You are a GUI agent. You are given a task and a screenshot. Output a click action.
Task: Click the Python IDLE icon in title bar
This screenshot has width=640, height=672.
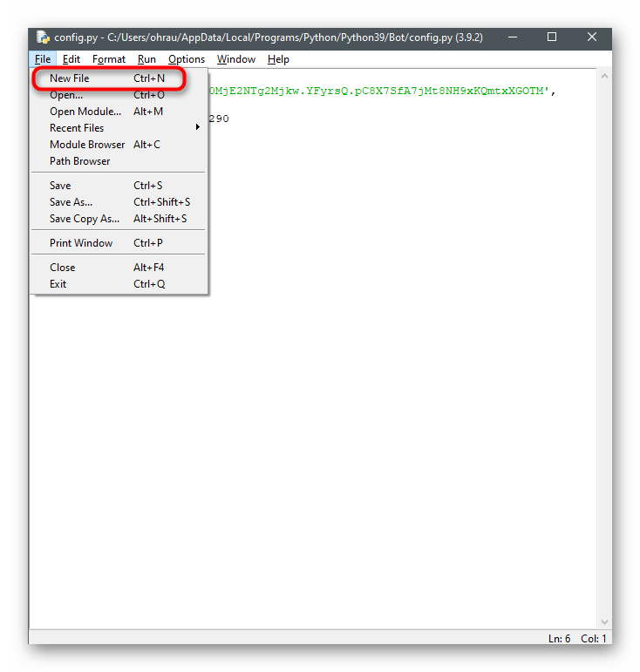42,37
